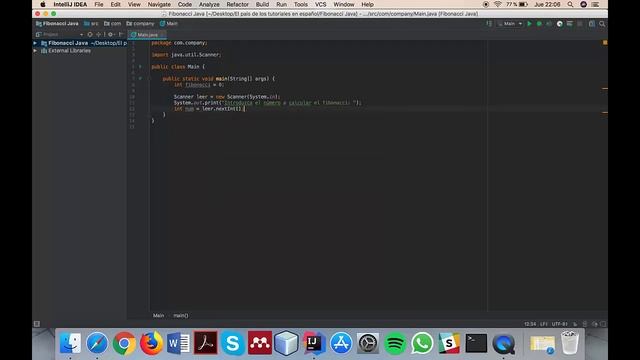Click the locate/scroll-from-source target icon in Project panel
Viewport: 640px width, 360px height.
click(90, 35)
